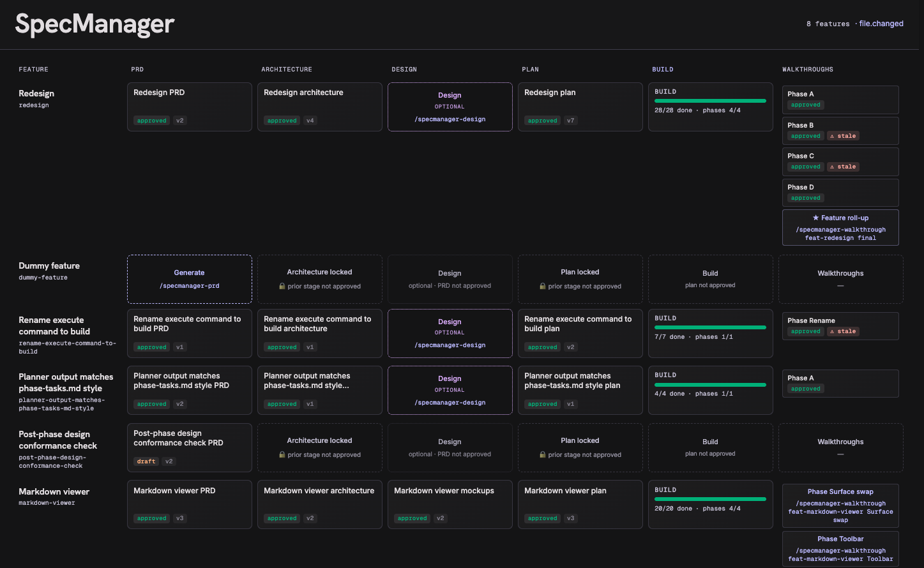Screen dimensions: 924x568
Task: Open the truncated Planner output architecture card
Action: coord(320,390)
